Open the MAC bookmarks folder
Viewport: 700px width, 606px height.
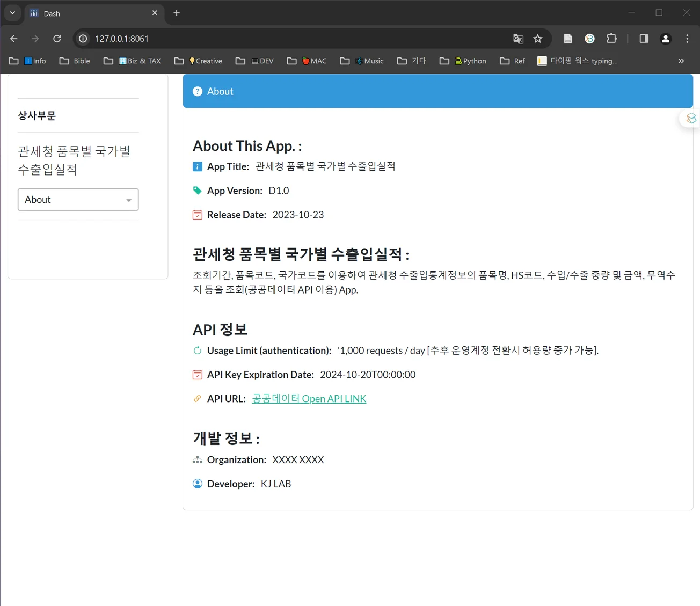click(307, 61)
